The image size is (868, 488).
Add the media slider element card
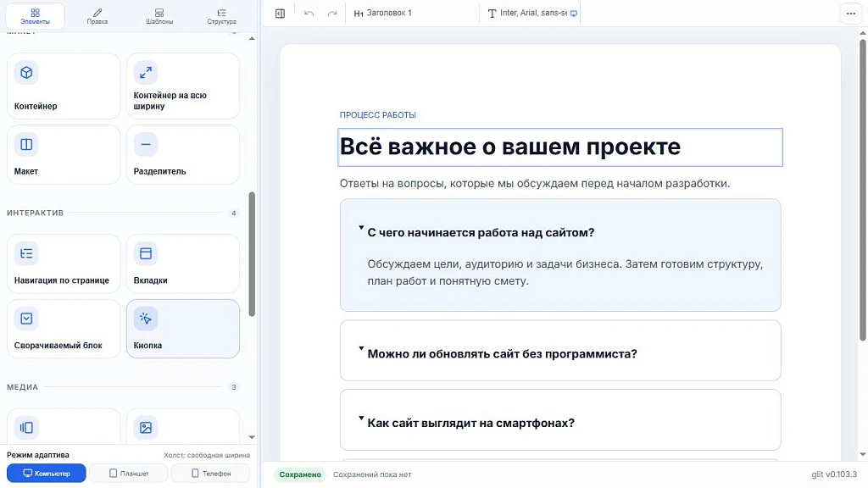tap(64, 426)
